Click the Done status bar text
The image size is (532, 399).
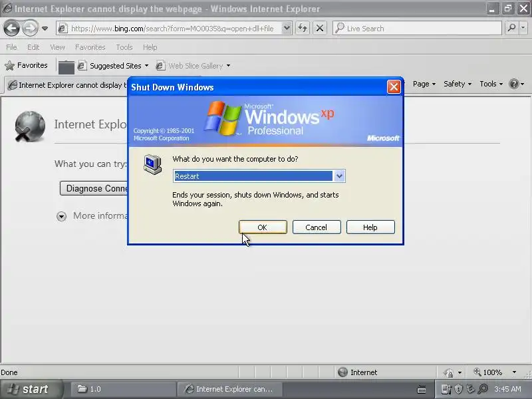click(x=9, y=372)
